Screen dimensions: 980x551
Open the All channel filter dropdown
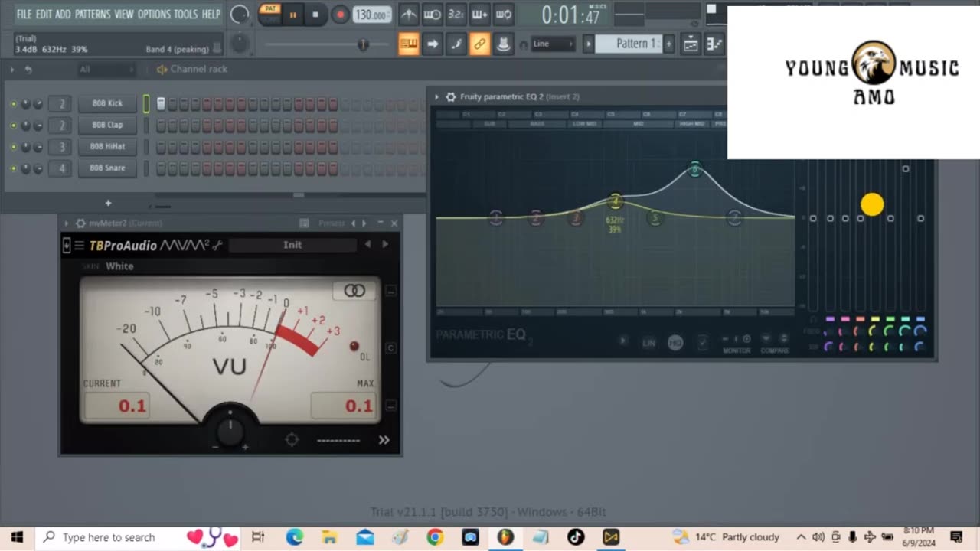click(106, 69)
